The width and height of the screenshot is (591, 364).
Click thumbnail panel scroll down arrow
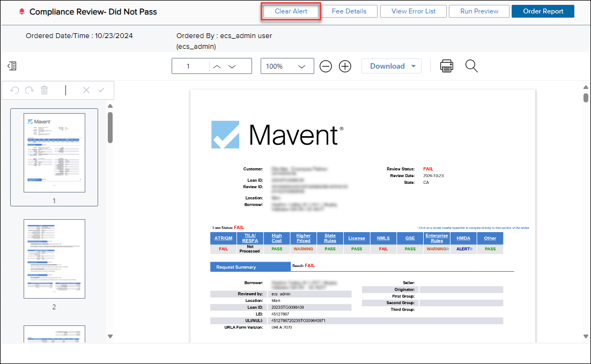pos(110,336)
